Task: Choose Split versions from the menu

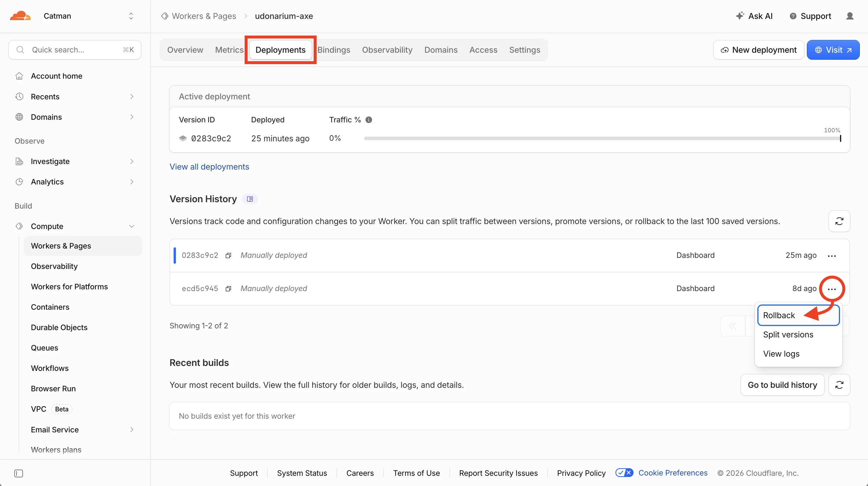Action: [788, 334]
